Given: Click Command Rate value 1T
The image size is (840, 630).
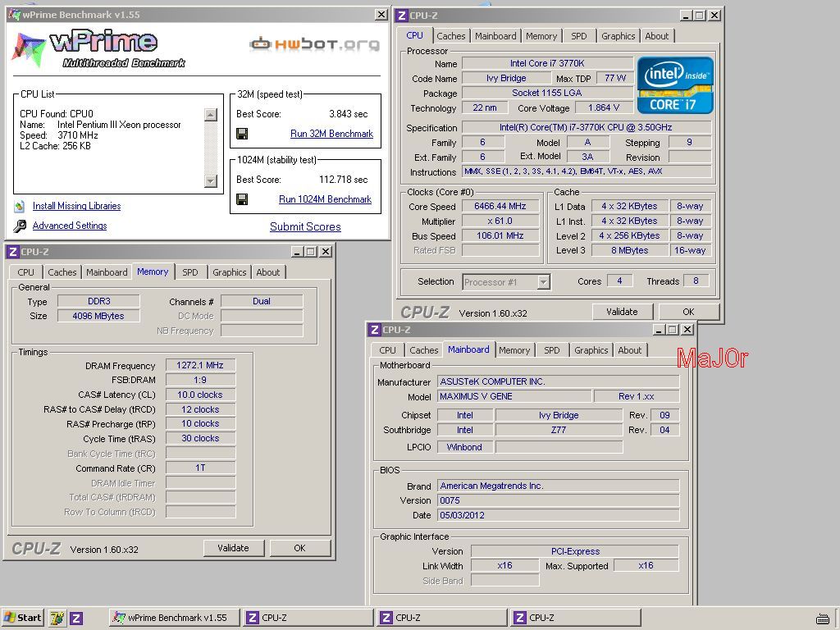Looking at the screenshot, I should coord(200,468).
